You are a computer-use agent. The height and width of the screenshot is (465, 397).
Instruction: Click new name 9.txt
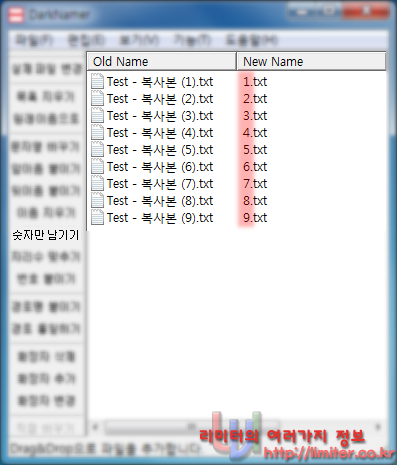coord(255,218)
